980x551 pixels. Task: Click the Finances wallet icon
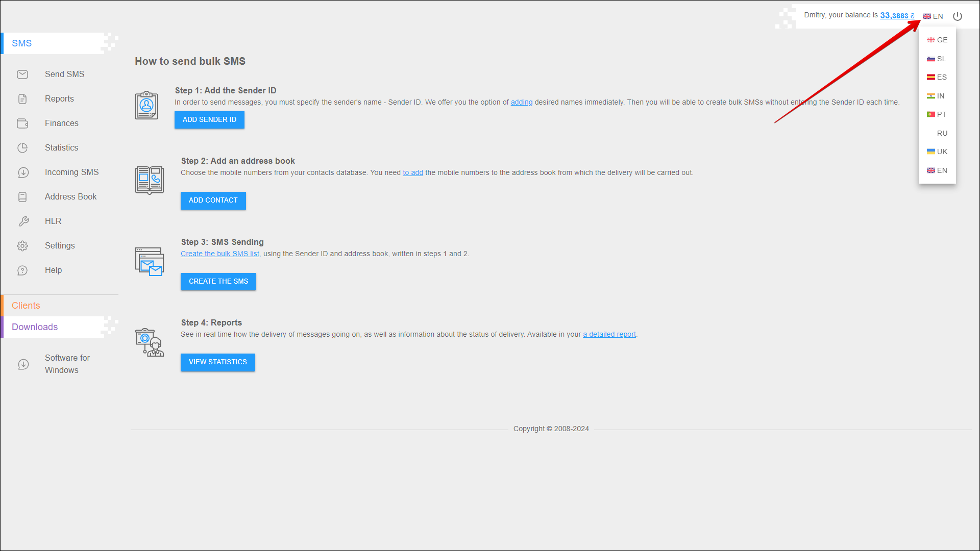[x=22, y=123]
